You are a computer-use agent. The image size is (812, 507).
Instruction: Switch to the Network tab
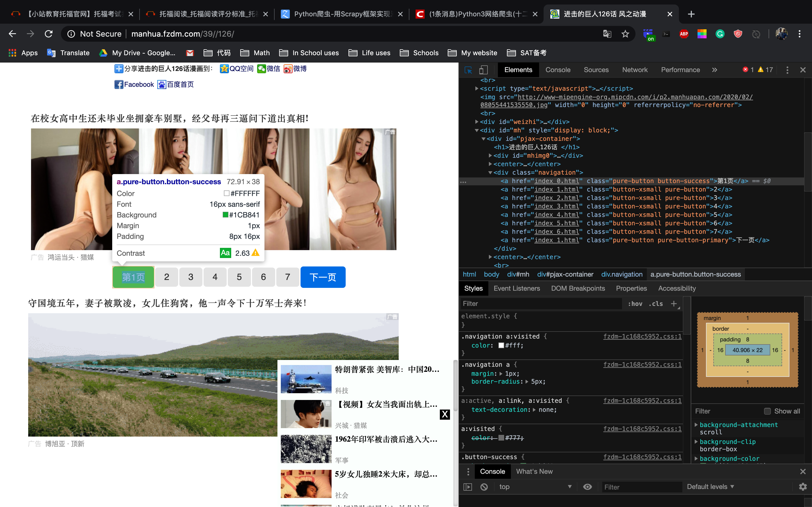[x=634, y=70]
